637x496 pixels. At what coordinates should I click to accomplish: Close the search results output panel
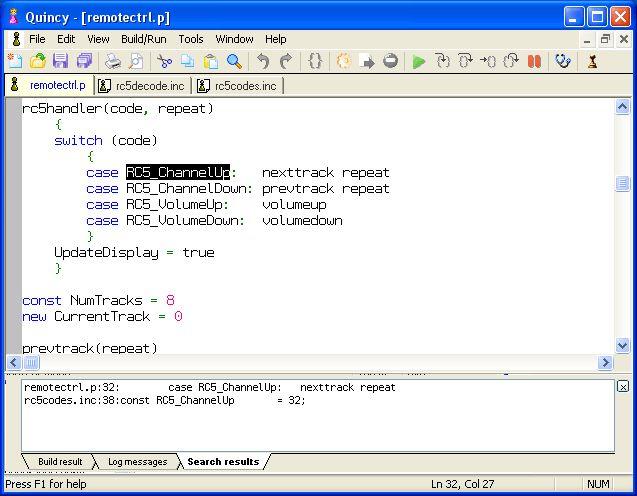pyautogui.click(x=623, y=386)
